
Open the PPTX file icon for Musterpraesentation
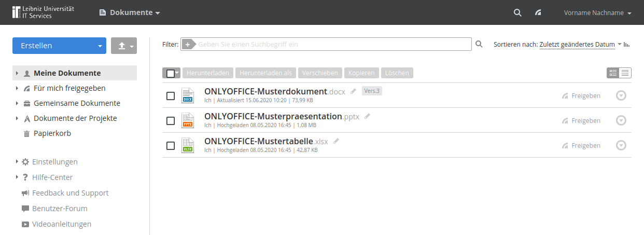[187, 120]
